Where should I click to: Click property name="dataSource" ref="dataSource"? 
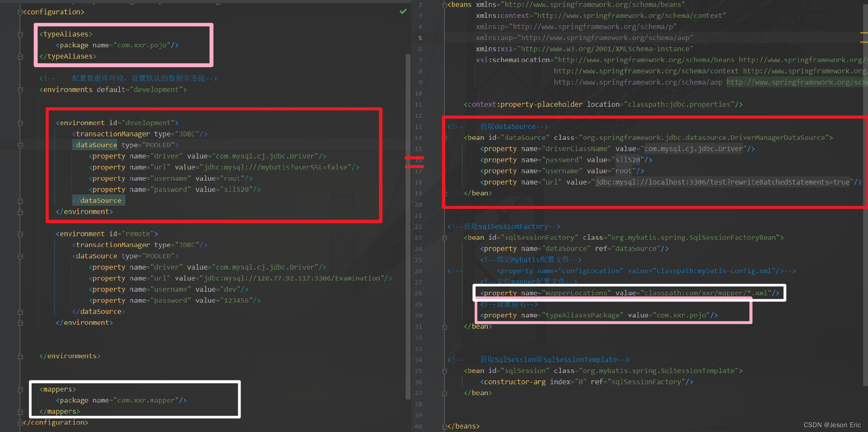click(574, 249)
